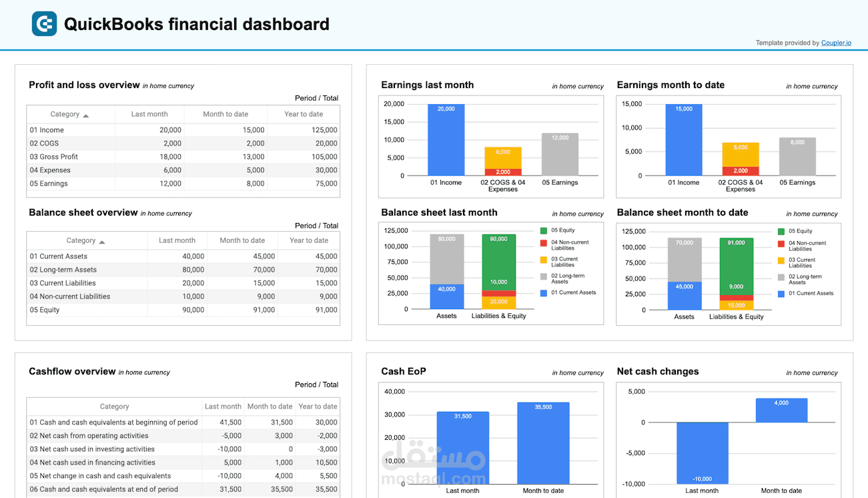Click the QuickBooks logo icon in the header
This screenshot has height=498, width=868.
(43, 24)
